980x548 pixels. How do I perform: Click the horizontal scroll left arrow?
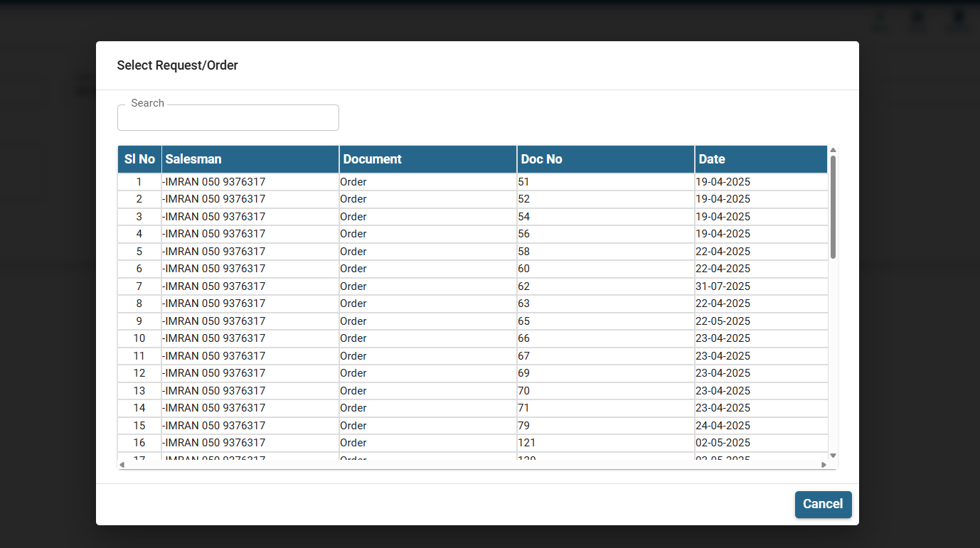point(122,465)
